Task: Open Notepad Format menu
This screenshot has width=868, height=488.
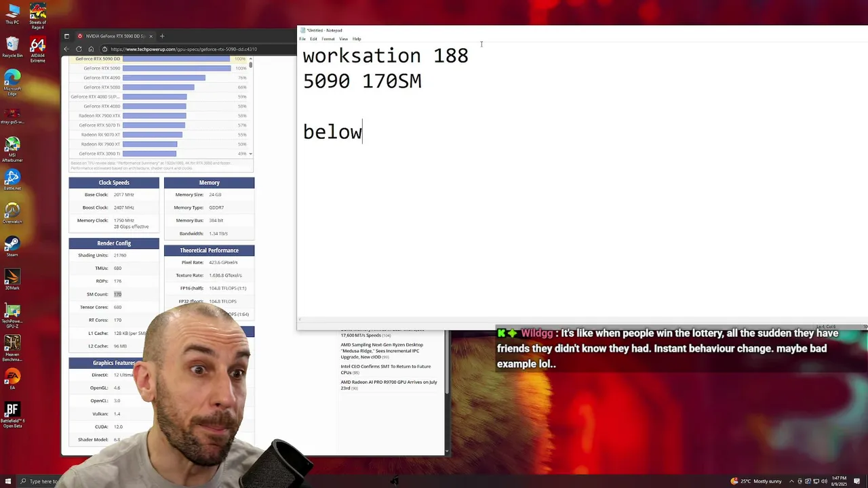Action: coord(328,39)
